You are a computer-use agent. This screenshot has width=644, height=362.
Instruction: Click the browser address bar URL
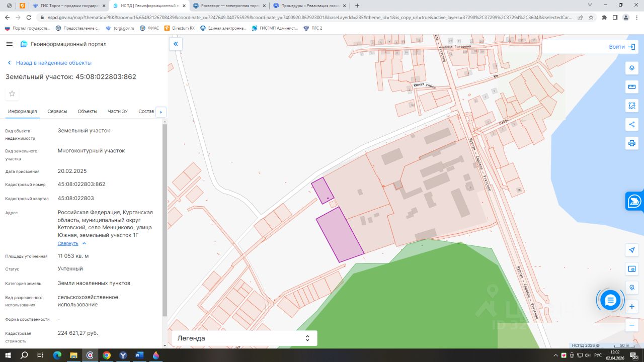click(309, 17)
